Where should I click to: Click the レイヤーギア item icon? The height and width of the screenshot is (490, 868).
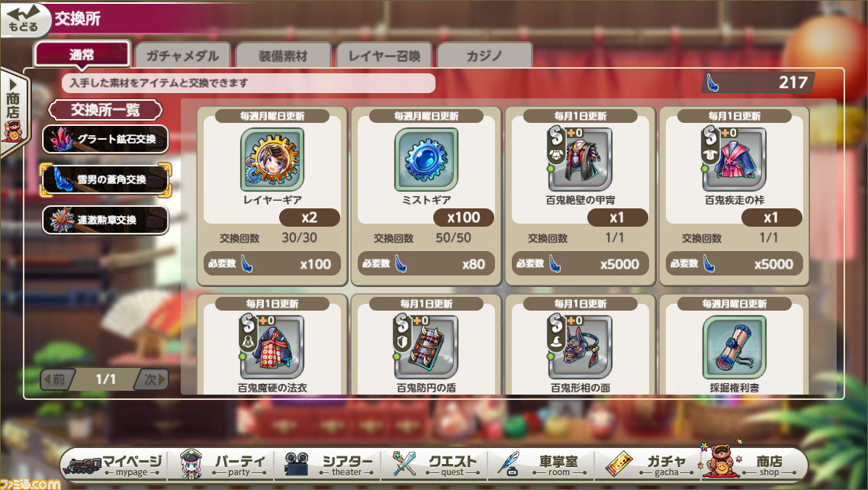pos(272,160)
